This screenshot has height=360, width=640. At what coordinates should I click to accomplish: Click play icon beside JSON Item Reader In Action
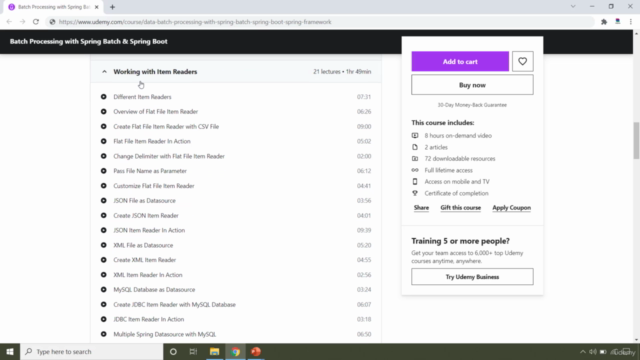click(x=104, y=230)
